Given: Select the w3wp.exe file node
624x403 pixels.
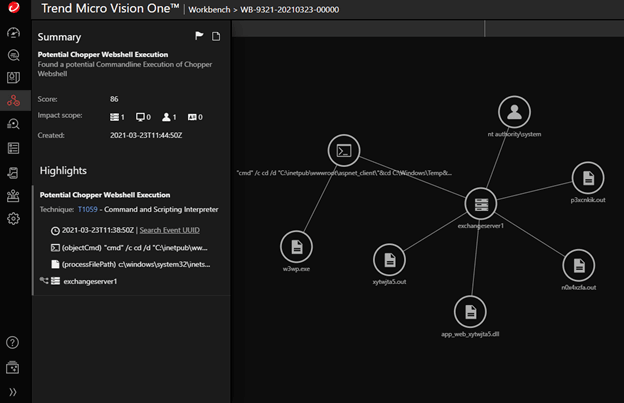Looking at the screenshot, I should 296,244.
